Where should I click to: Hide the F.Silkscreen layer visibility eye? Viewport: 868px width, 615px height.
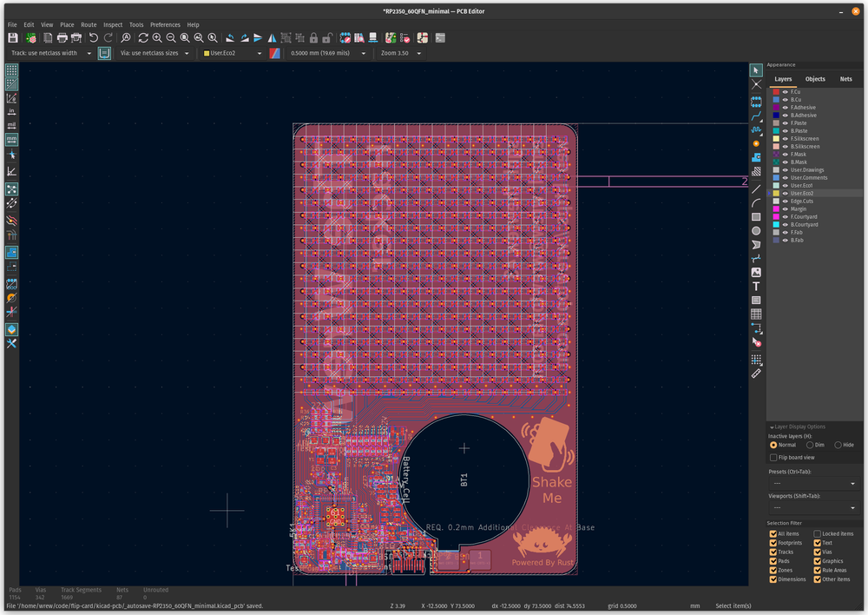(785, 138)
